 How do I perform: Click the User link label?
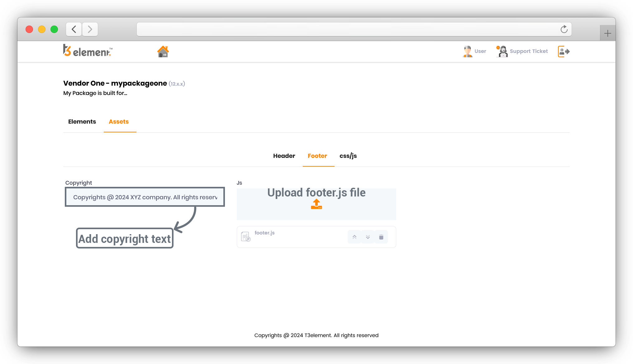pos(480,51)
